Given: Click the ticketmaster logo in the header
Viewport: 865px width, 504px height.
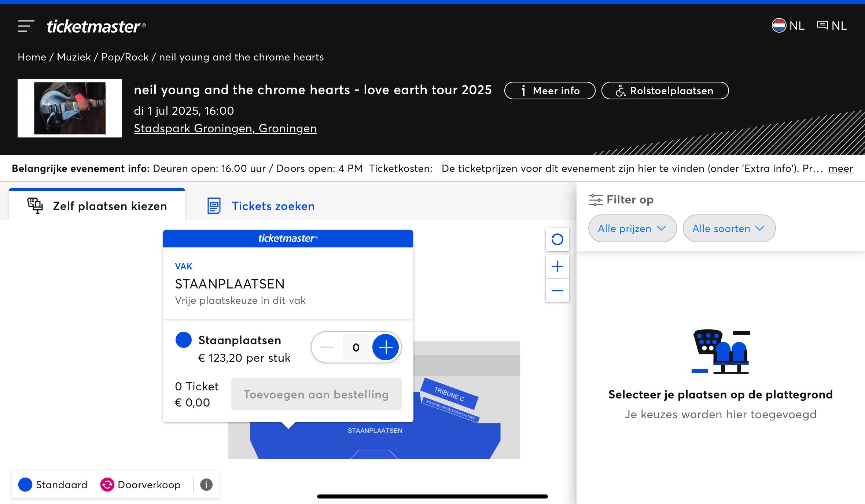Looking at the screenshot, I should [96, 26].
